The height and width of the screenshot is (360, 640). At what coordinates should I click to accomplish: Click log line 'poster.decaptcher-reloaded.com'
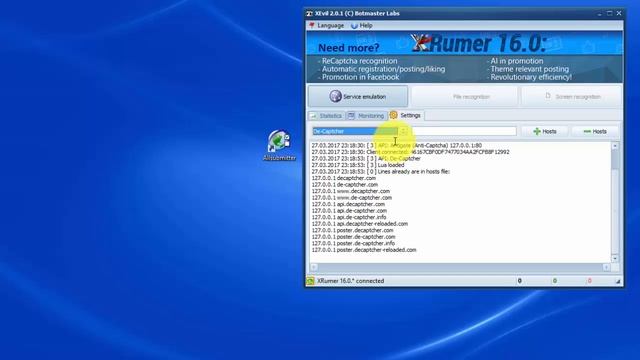tap(364, 250)
